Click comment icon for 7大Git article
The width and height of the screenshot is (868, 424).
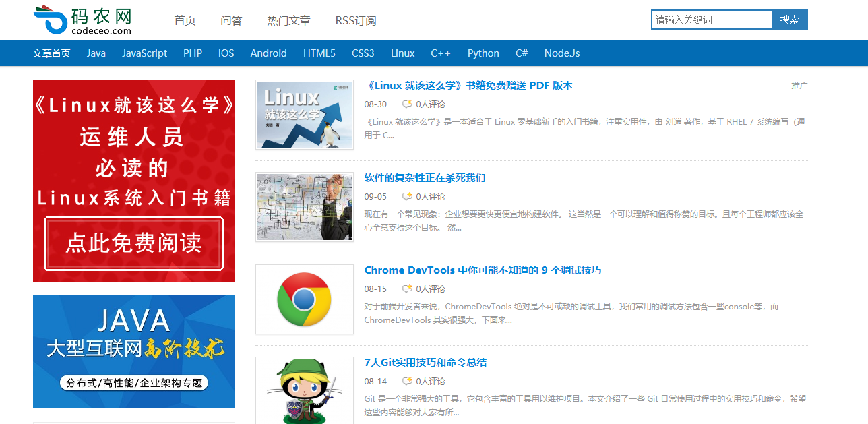[x=407, y=382]
